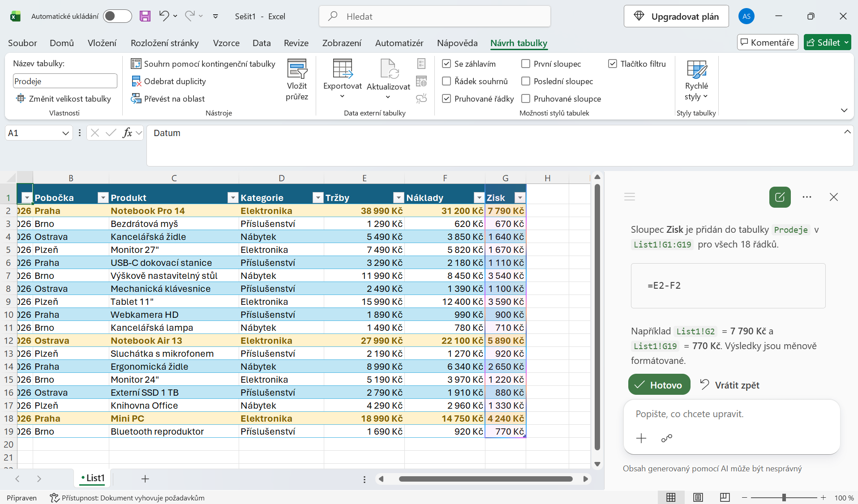This screenshot has width=858, height=504.
Task: Switch to the Data ribbon tab
Action: pyautogui.click(x=262, y=43)
